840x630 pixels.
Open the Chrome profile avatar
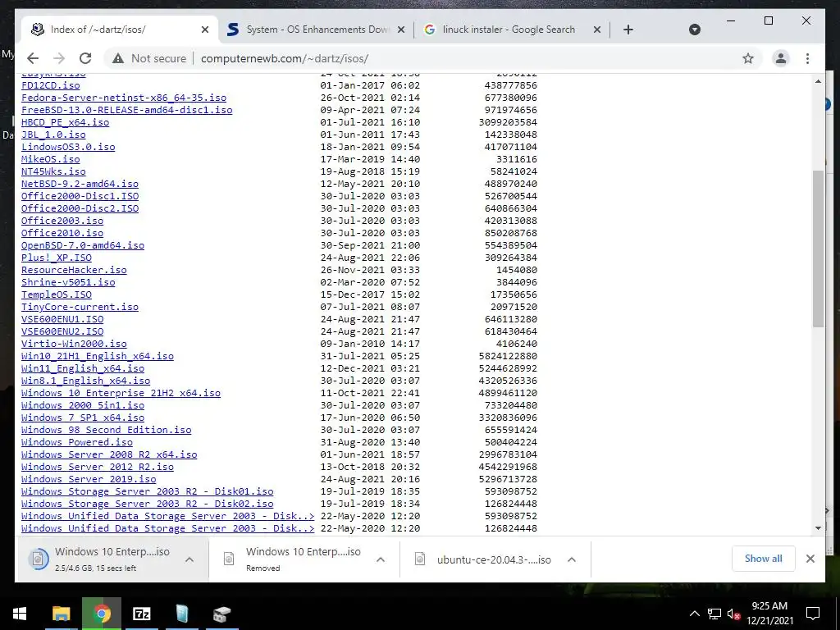pos(781,58)
